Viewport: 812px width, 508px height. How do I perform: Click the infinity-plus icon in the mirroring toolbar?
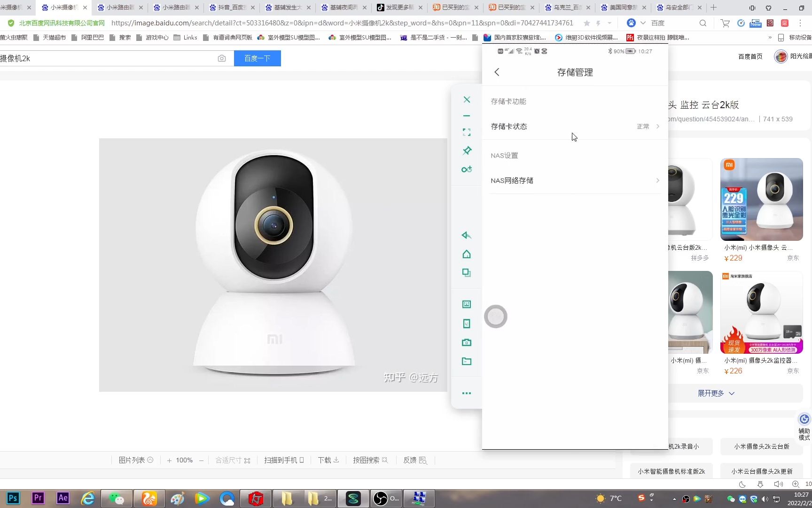coord(467,169)
